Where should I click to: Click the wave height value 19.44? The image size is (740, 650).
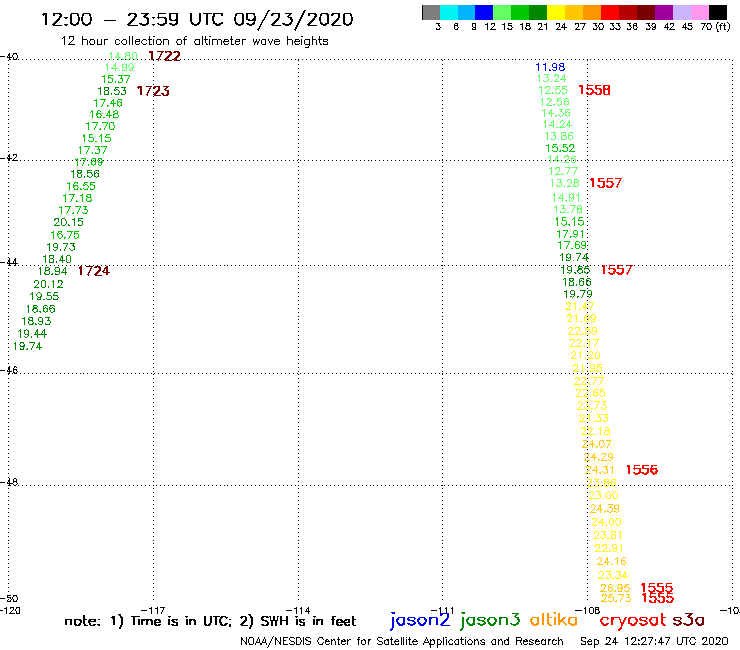click(x=32, y=334)
